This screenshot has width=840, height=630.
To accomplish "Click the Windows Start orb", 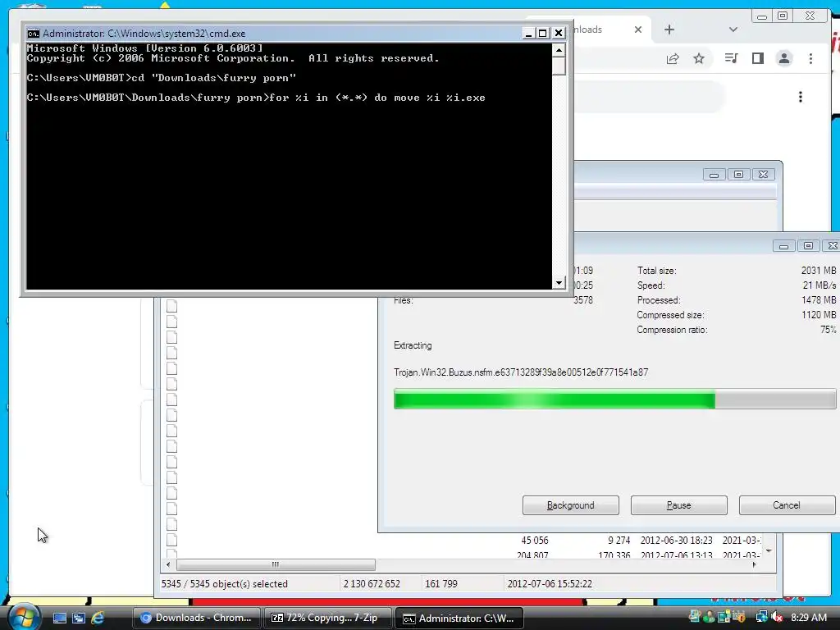I will coord(24,617).
